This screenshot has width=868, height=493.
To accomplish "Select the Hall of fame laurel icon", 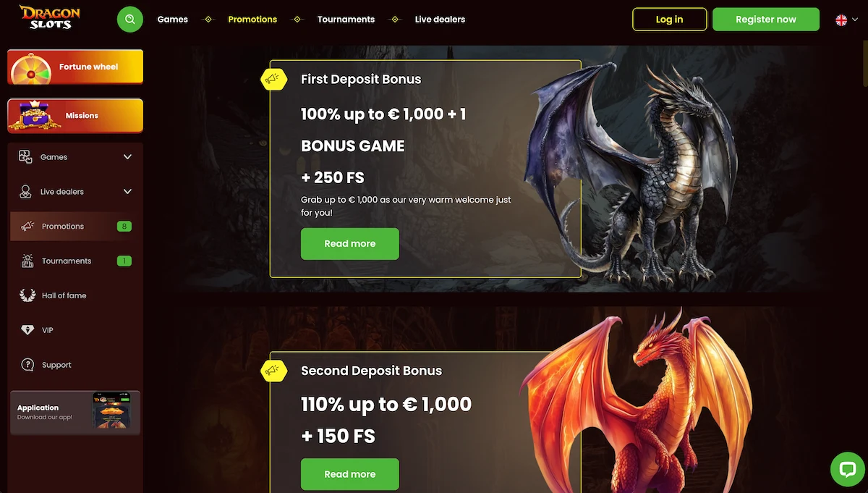I will 27,295.
